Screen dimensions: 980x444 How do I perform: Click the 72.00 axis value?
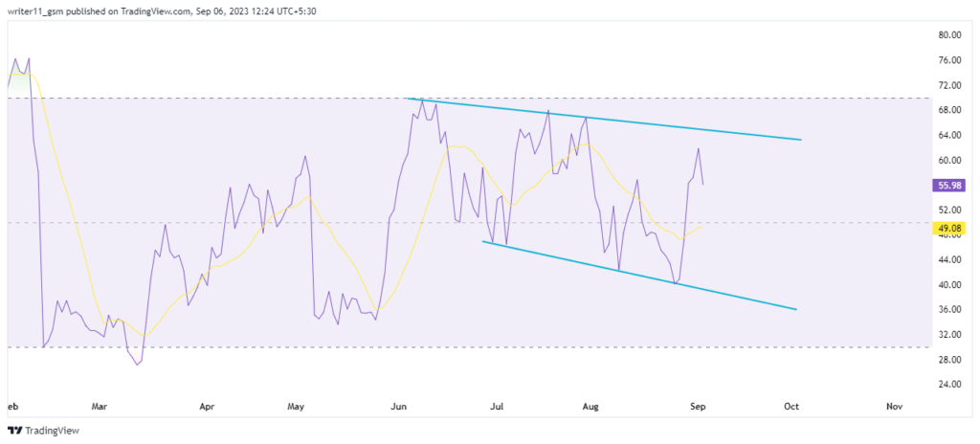(948, 85)
